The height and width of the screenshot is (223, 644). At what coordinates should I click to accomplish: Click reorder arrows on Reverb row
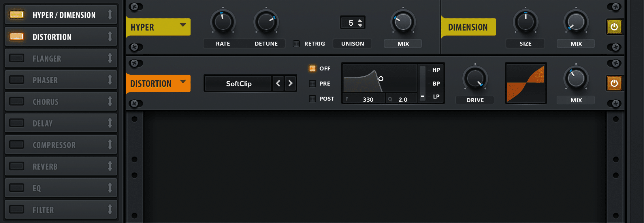(110, 166)
